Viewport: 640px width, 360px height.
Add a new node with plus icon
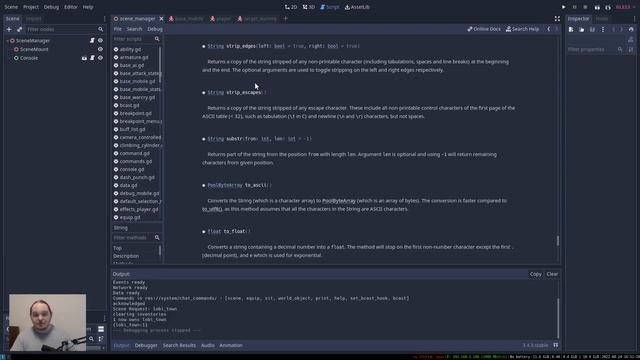[x=9, y=29]
